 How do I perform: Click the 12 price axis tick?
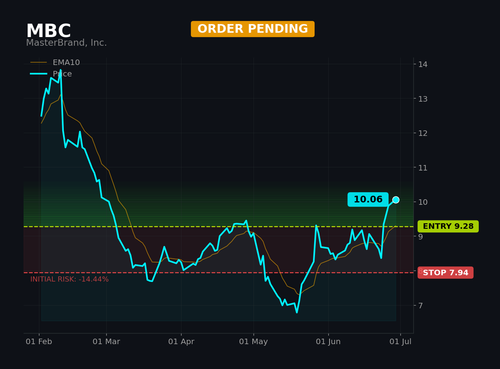tap(423, 133)
